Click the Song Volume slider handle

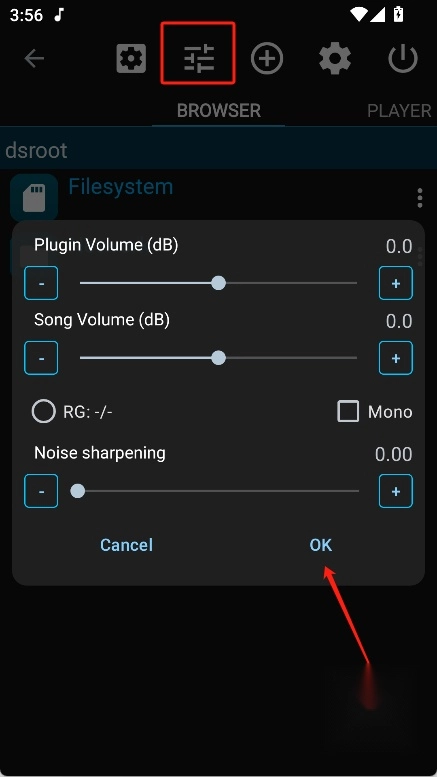tap(218, 358)
